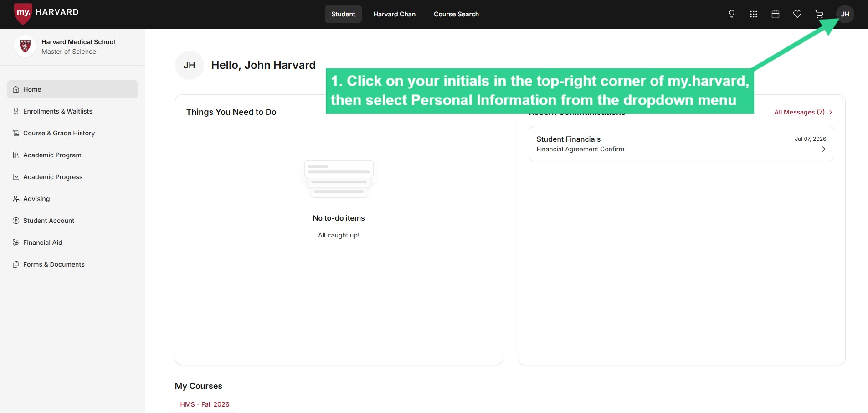This screenshot has height=413, width=868.
Task: Click the Enrollments & Waitlists ribbon icon
Action: [x=16, y=111]
